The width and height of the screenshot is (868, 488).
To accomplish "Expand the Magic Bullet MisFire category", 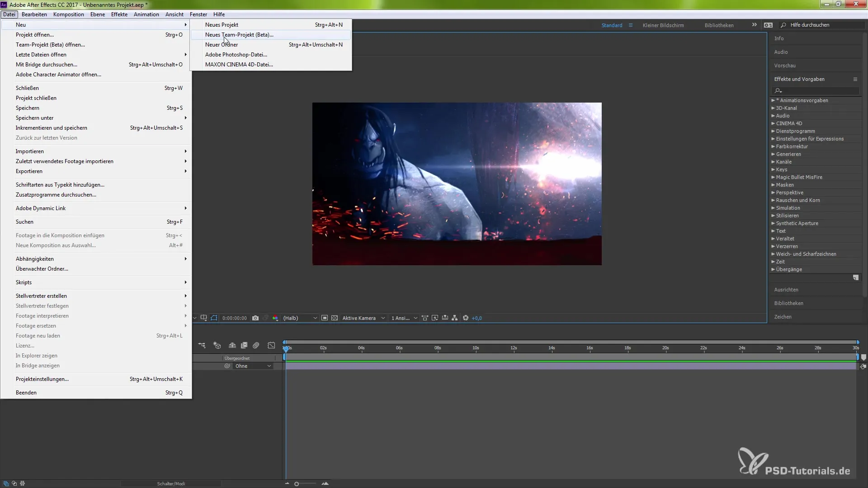I will click(773, 177).
